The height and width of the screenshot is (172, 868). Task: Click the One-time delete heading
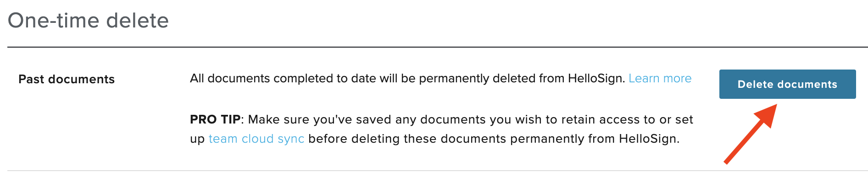pos(88,21)
